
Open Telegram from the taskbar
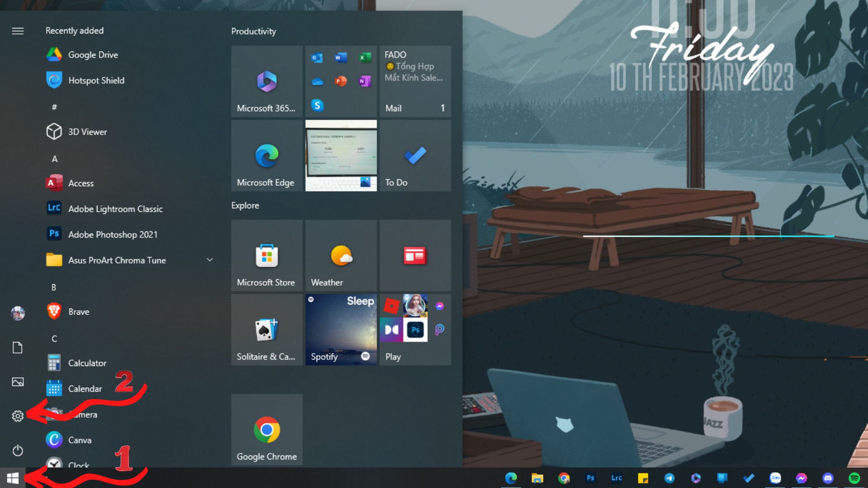(x=670, y=478)
